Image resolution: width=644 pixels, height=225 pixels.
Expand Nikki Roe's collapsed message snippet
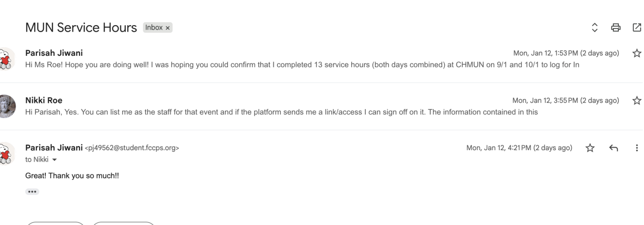click(x=282, y=112)
